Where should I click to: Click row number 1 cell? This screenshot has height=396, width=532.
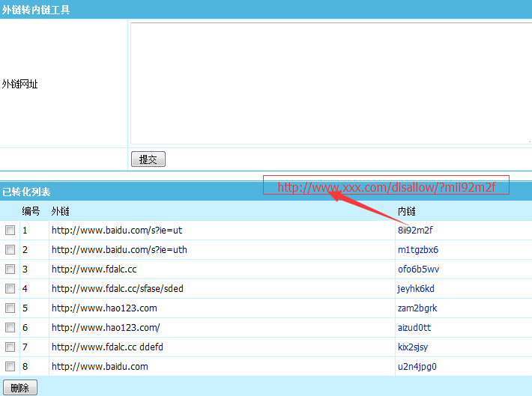pos(25,231)
